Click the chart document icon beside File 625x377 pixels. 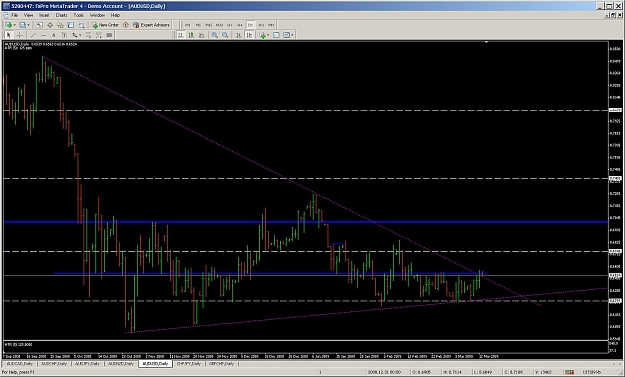click(6, 15)
